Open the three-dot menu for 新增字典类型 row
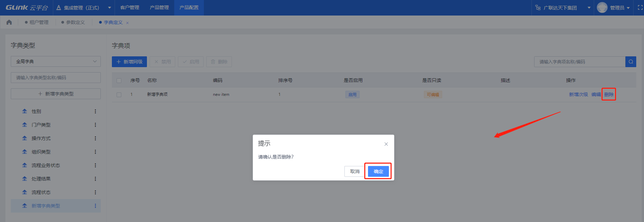This screenshot has height=222, width=644. [95, 206]
